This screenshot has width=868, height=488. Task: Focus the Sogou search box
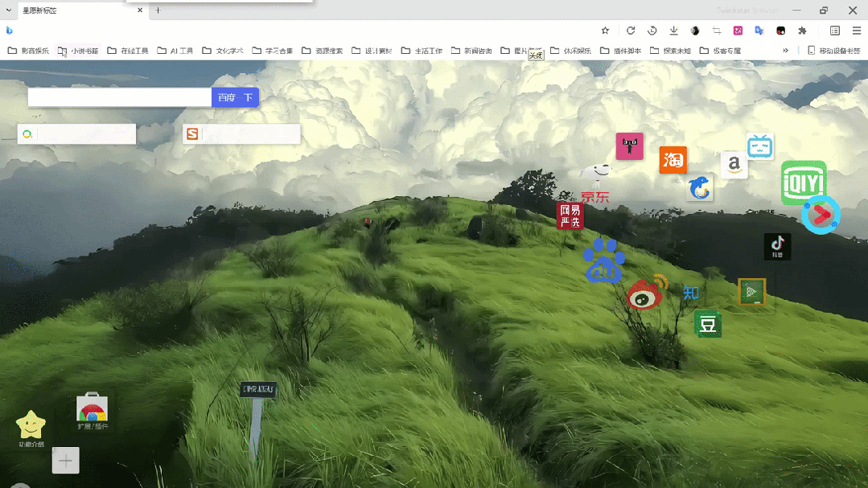(x=241, y=134)
